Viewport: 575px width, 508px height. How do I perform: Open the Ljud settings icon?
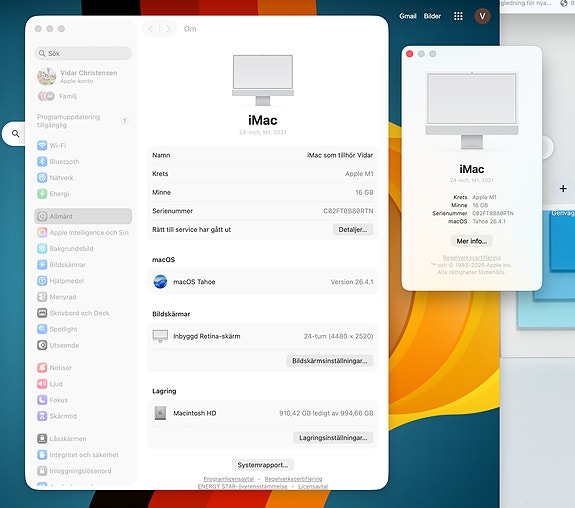42,384
